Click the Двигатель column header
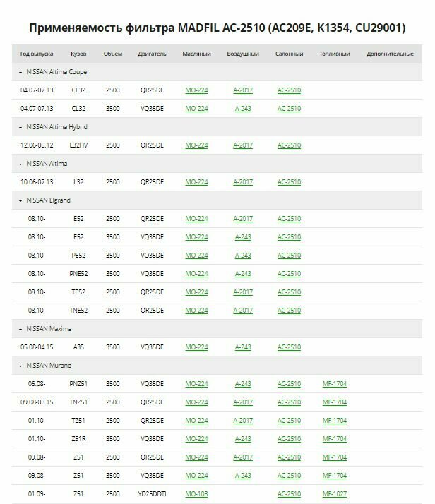Image resolution: width=435 pixels, height=504 pixels. pos(152,54)
